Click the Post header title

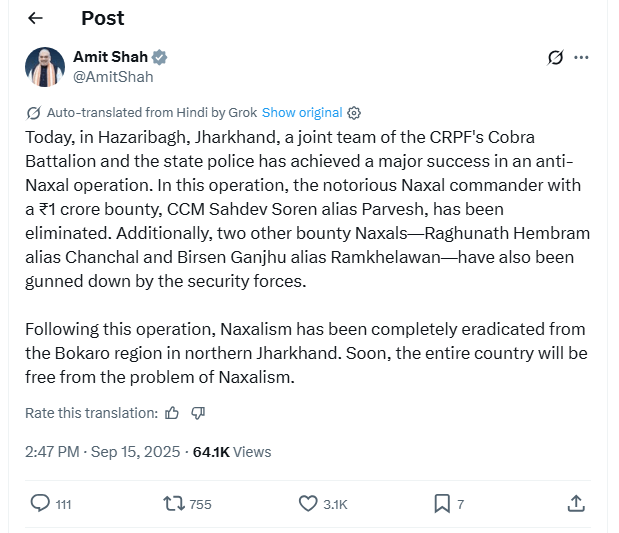(x=103, y=18)
